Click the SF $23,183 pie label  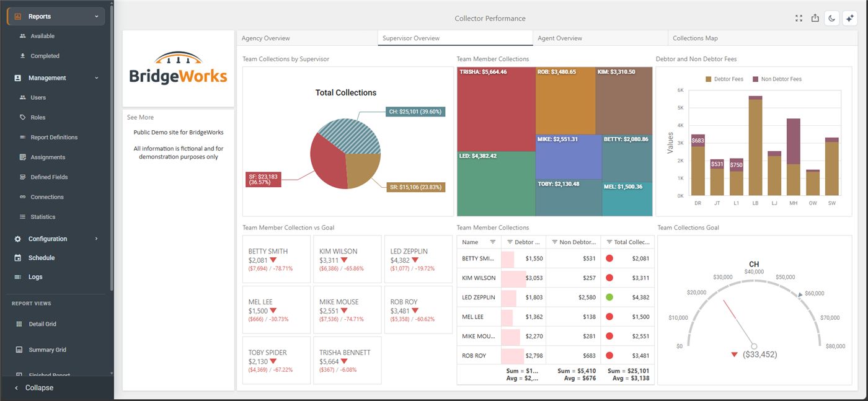point(264,180)
